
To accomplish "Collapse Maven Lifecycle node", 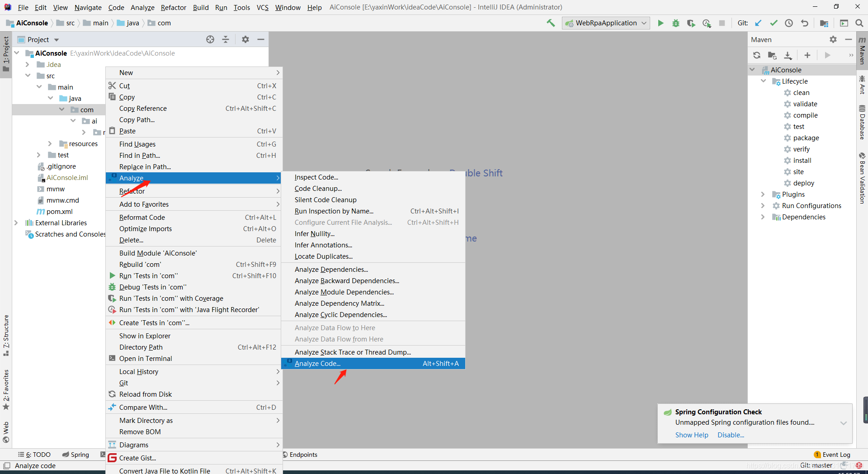I will click(x=764, y=81).
